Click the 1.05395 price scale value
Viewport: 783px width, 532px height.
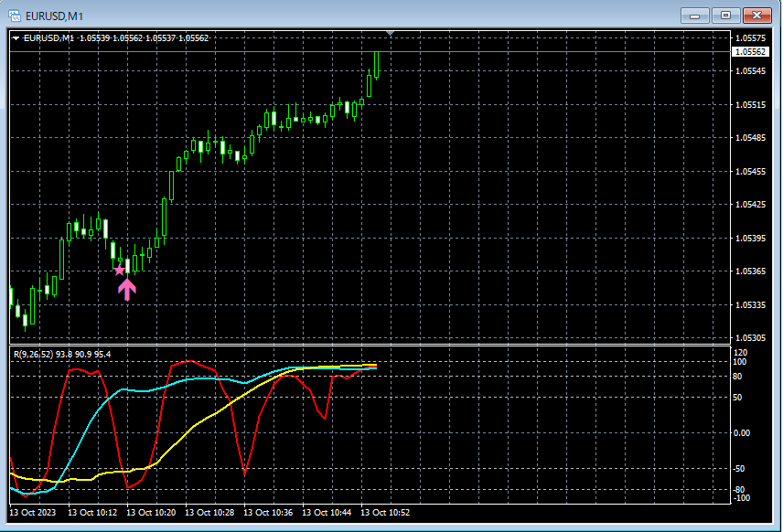(751, 239)
